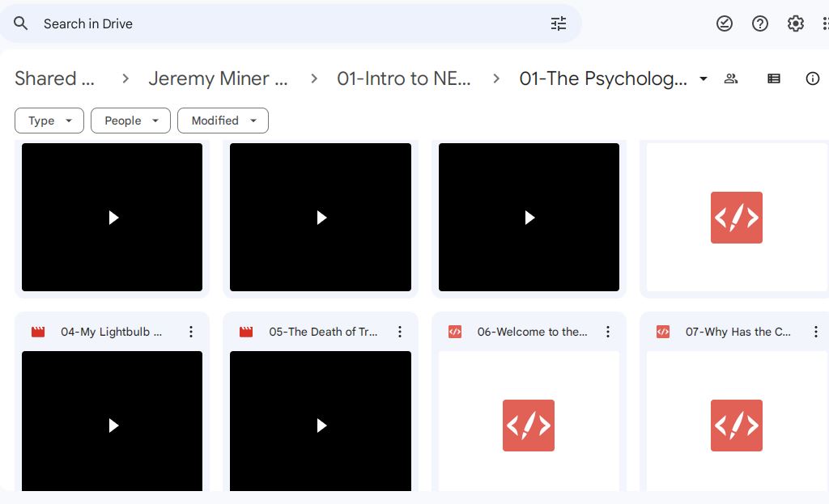Open advanced search filter options
The height and width of the screenshot is (504, 829).
tap(559, 23)
